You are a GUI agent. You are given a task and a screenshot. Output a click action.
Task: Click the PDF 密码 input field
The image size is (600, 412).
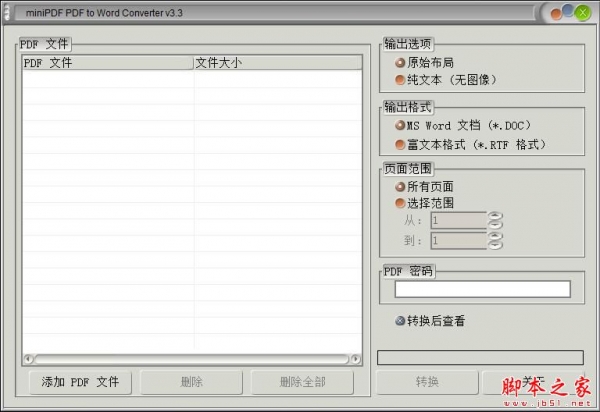(x=483, y=289)
